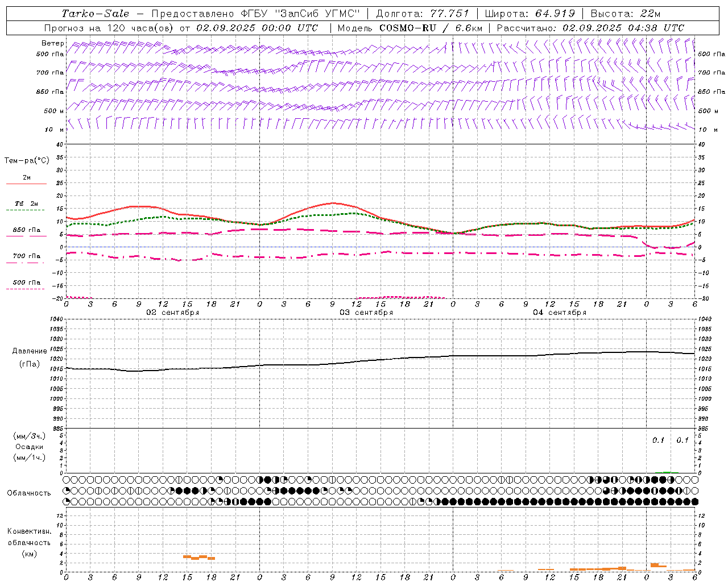This screenshot has height=582, width=728.
Task: Click the provider text "ЗапСиб УГМС"
Action: (x=317, y=14)
